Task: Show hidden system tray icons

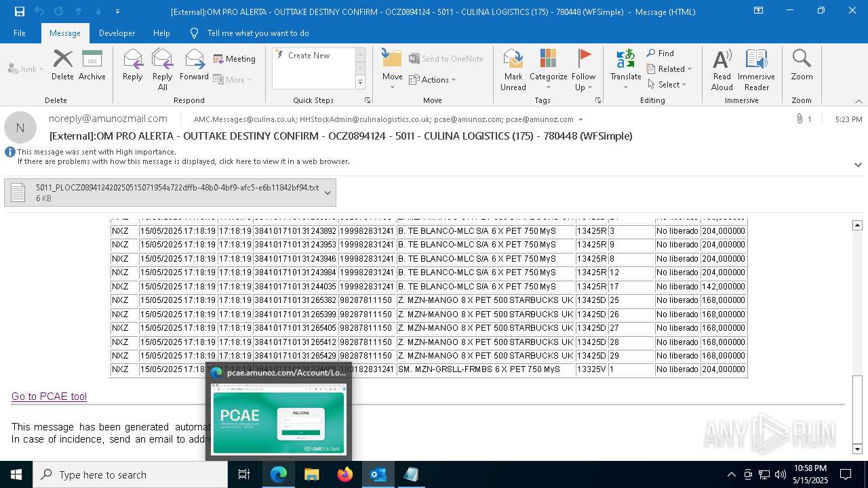Action: pos(731,474)
